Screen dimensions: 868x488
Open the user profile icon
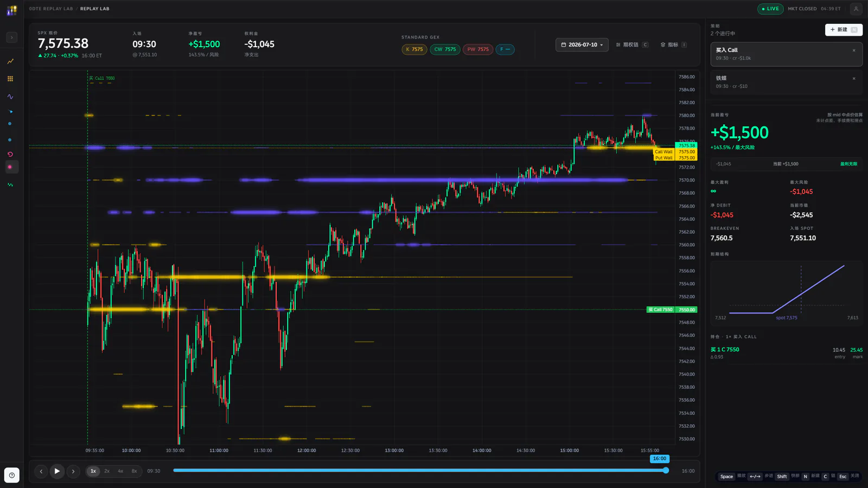click(856, 9)
